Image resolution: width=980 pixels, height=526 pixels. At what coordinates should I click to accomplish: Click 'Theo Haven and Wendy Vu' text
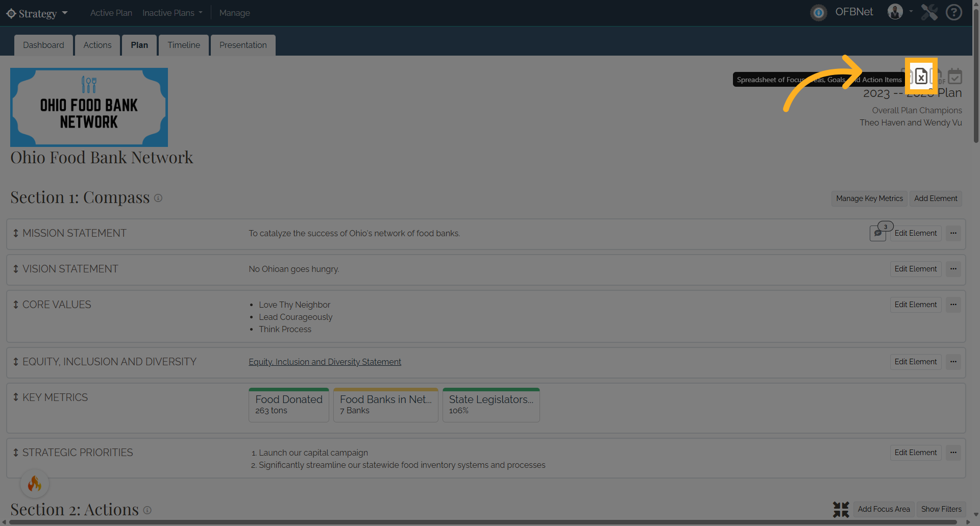pyautogui.click(x=911, y=122)
